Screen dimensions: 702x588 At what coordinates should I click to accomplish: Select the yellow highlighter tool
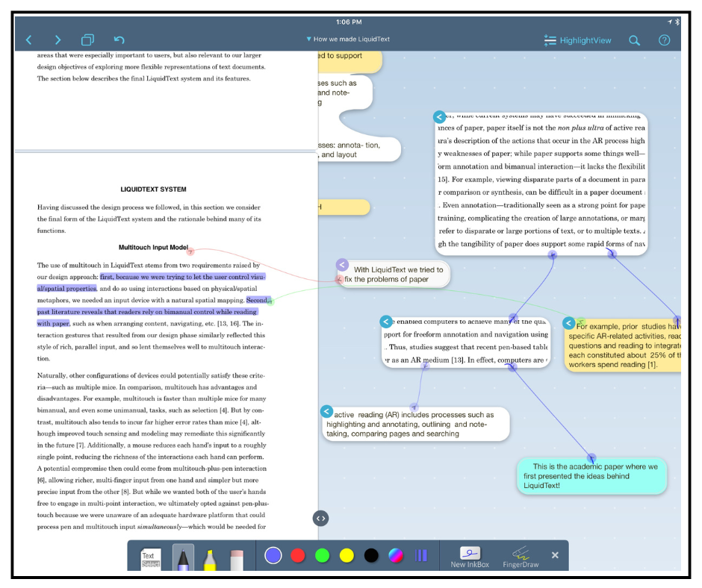tap(210, 560)
